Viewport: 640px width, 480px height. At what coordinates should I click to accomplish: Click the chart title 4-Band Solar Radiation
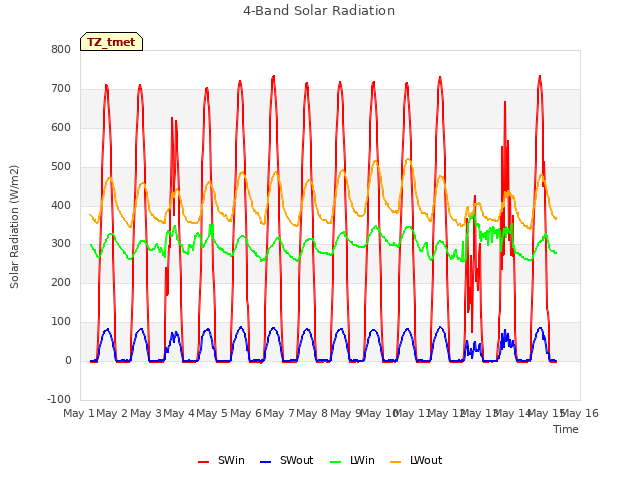(319, 11)
